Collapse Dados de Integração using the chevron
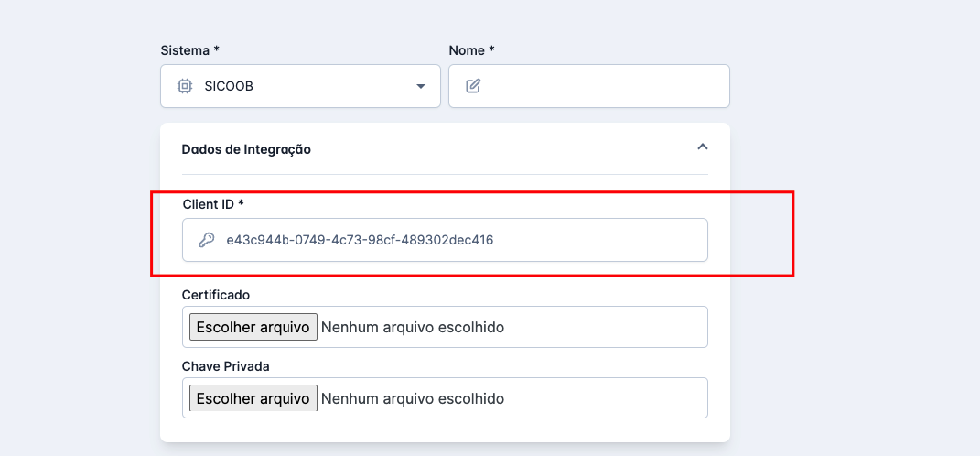 coord(702,147)
